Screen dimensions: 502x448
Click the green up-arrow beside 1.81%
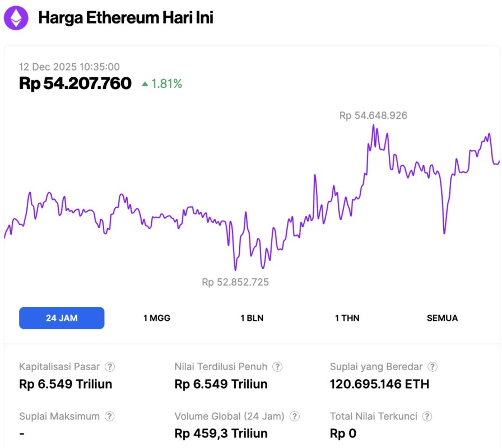click(x=145, y=84)
